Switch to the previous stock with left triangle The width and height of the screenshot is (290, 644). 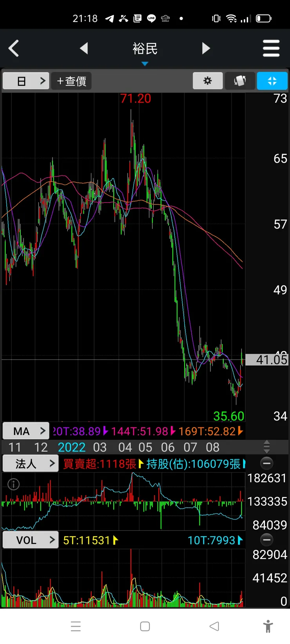(x=84, y=48)
